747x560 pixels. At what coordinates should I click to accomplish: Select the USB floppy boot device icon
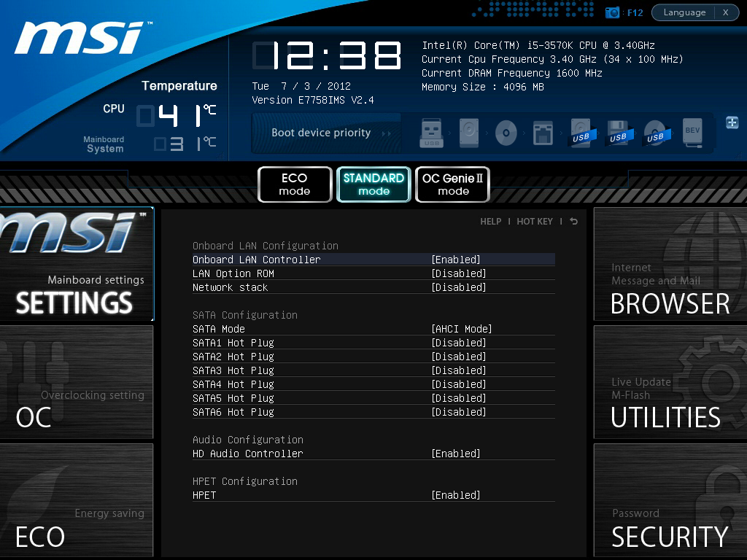(619, 133)
